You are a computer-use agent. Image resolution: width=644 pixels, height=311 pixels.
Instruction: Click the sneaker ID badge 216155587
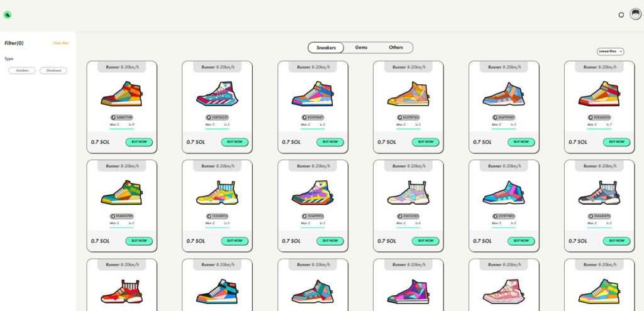pyautogui.click(x=408, y=216)
